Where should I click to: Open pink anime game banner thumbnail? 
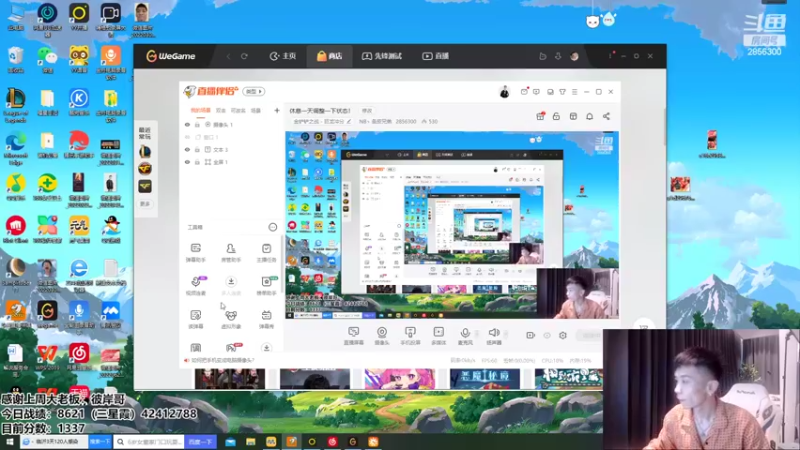pos(400,379)
